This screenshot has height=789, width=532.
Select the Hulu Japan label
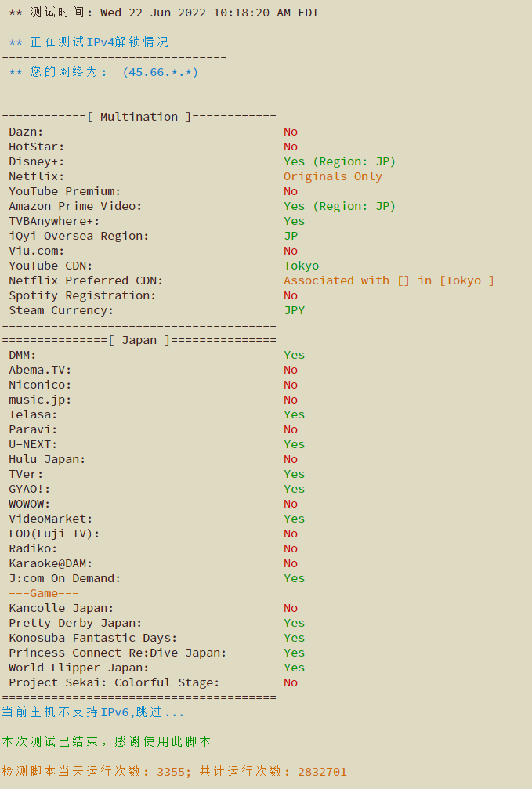(47, 459)
